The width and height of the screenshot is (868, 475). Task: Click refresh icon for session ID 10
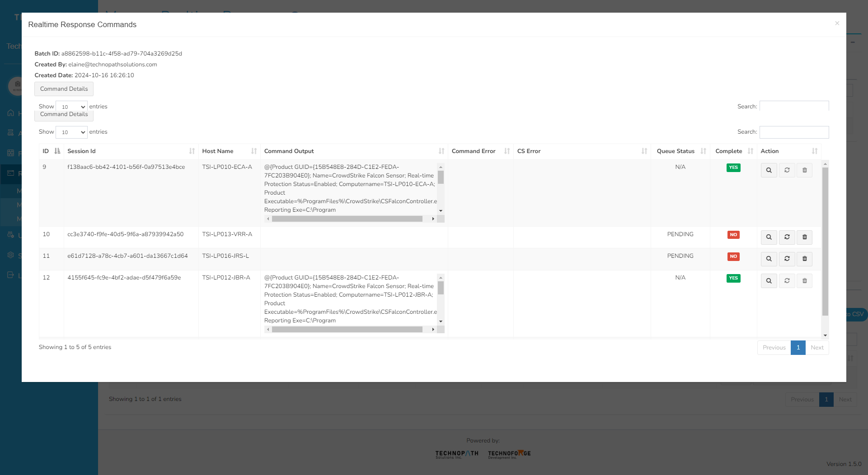point(787,237)
